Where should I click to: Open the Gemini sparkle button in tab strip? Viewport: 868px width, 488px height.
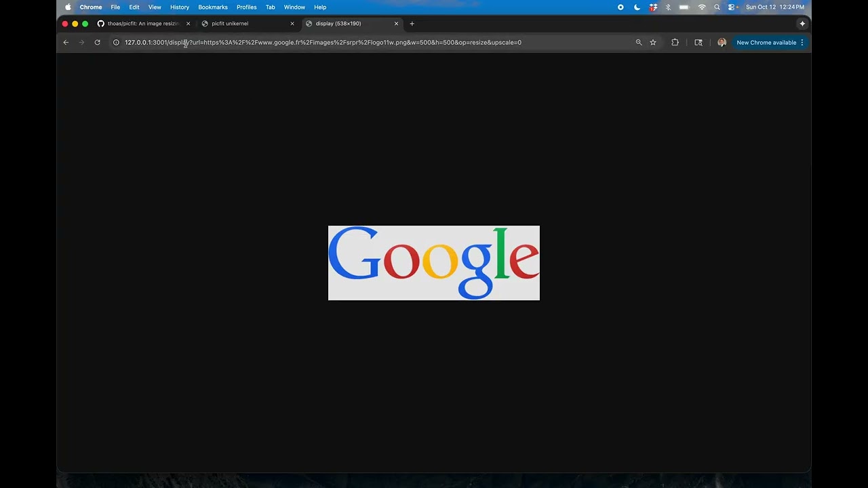802,24
